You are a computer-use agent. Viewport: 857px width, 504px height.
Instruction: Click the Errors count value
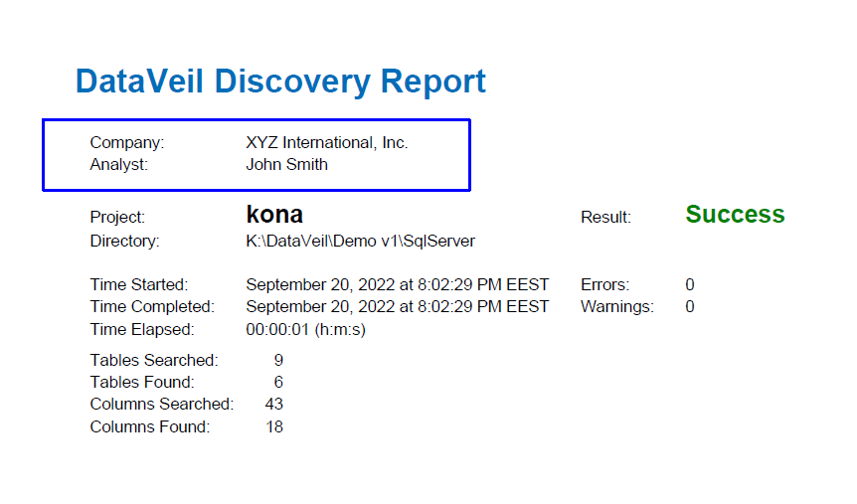690,284
